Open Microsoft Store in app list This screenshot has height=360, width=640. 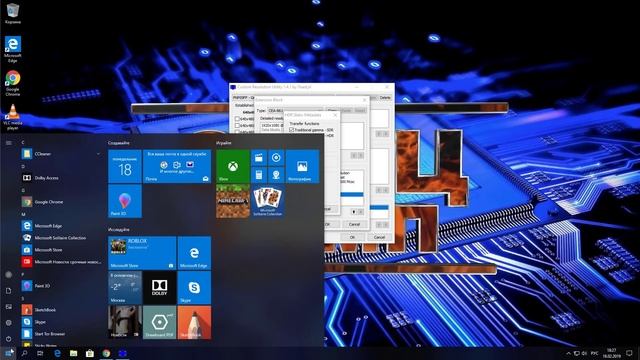[61, 250]
